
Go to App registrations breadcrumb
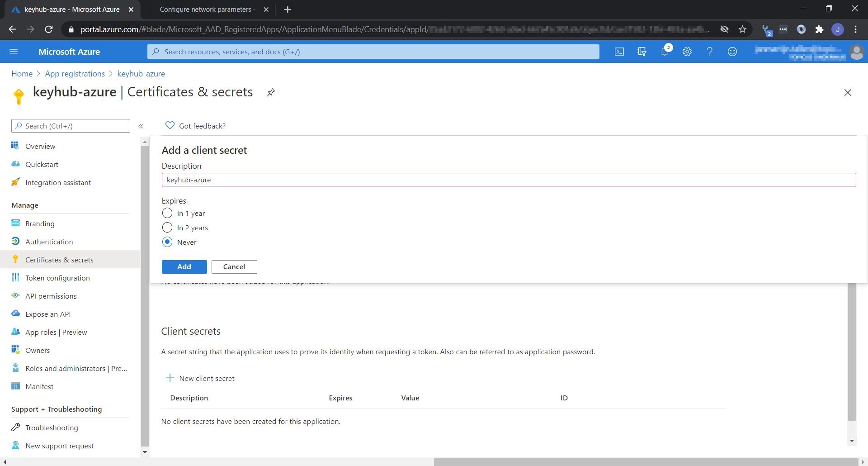coord(75,74)
